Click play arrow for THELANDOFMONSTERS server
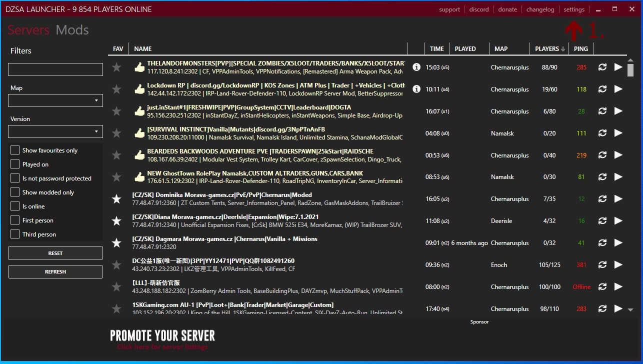 (x=618, y=67)
